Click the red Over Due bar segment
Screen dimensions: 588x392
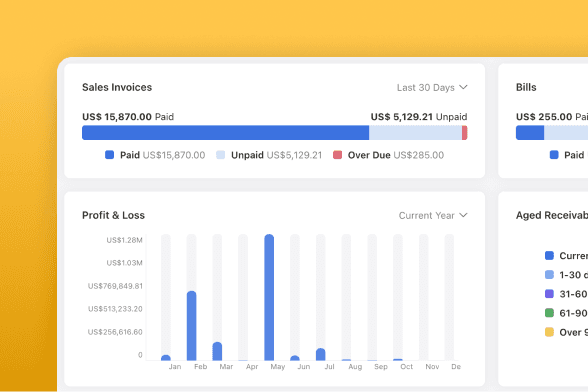pyautogui.click(x=465, y=133)
